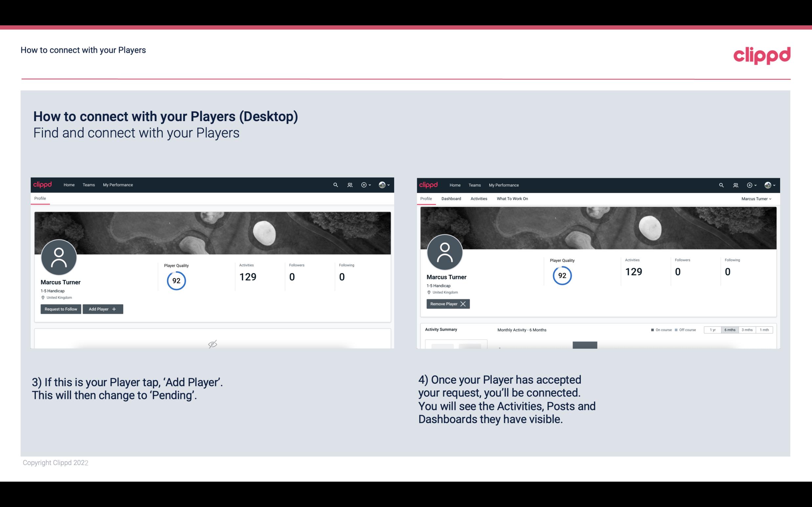Click the Activities tab on right profile

point(479,198)
